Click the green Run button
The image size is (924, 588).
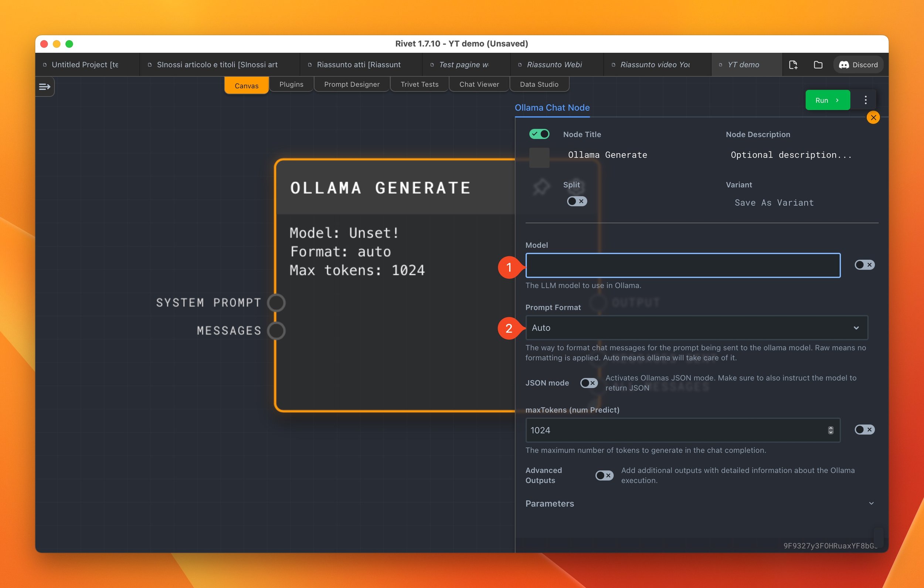[827, 100]
